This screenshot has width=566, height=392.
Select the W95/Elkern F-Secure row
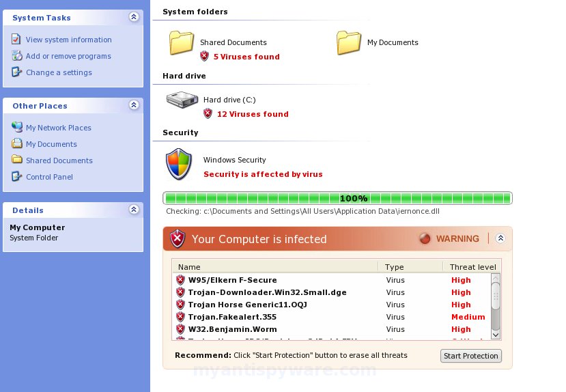point(332,280)
